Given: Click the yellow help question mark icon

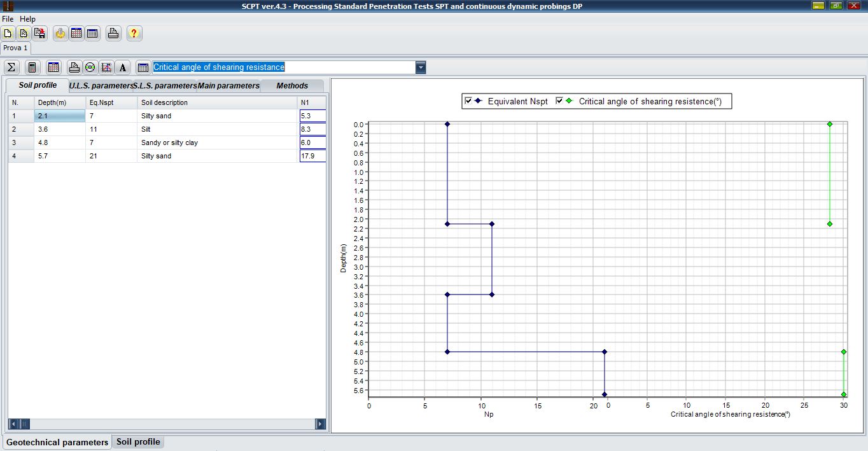Looking at the screenshot, I should (x=134, y=34).
